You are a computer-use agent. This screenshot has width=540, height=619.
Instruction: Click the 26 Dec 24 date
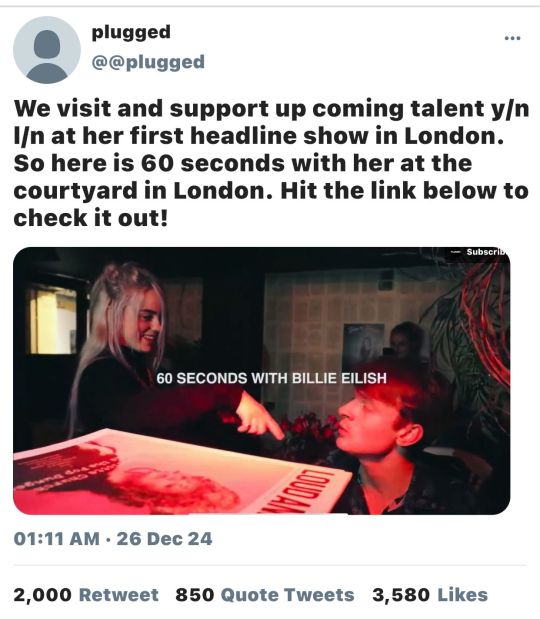pos(165,539)
